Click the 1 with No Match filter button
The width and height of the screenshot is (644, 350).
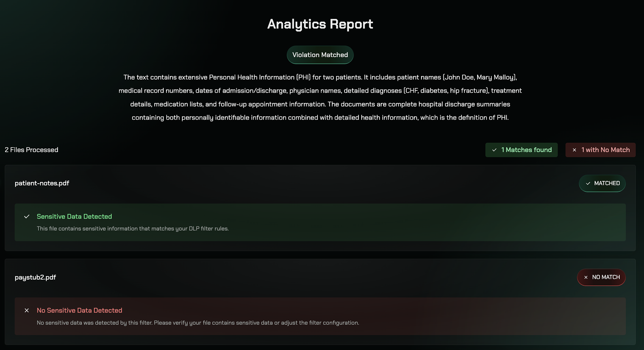[600, 150]
